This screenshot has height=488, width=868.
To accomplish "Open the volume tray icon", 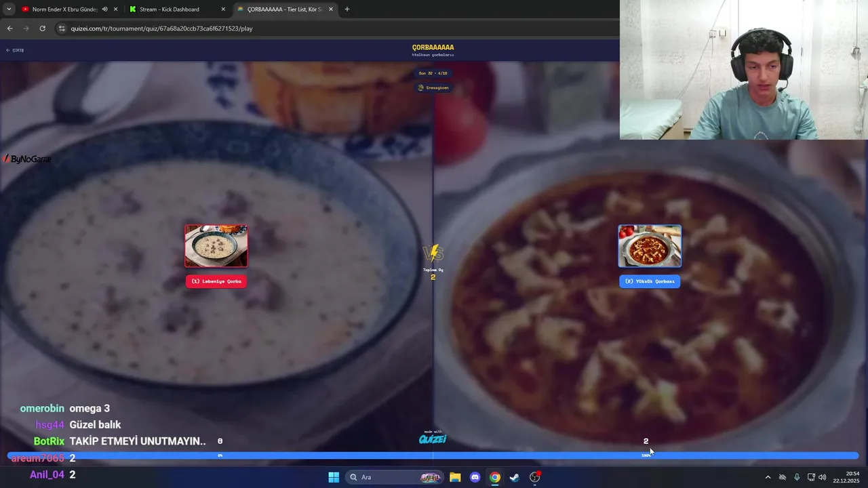I will 823,477.
